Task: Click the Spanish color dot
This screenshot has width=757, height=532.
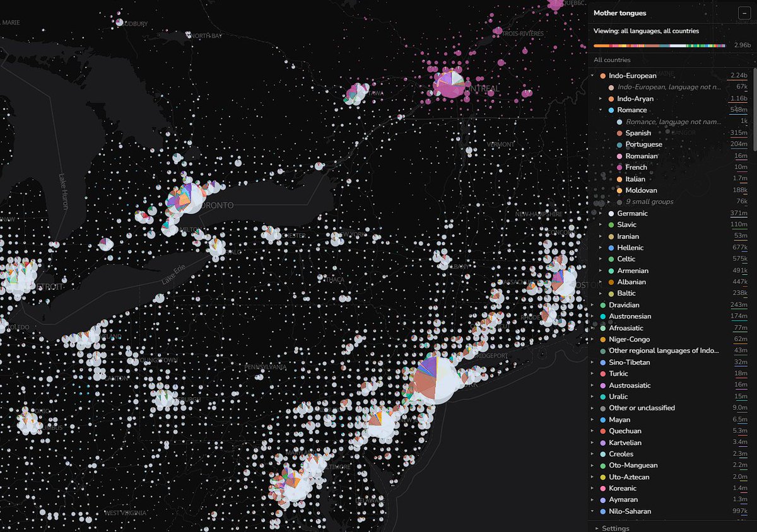Action: pos(619,133)
